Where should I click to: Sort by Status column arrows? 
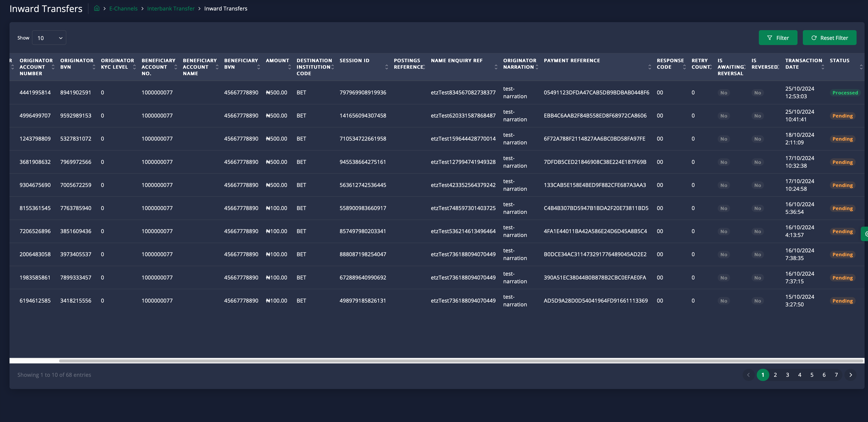[x=861, y=67]
